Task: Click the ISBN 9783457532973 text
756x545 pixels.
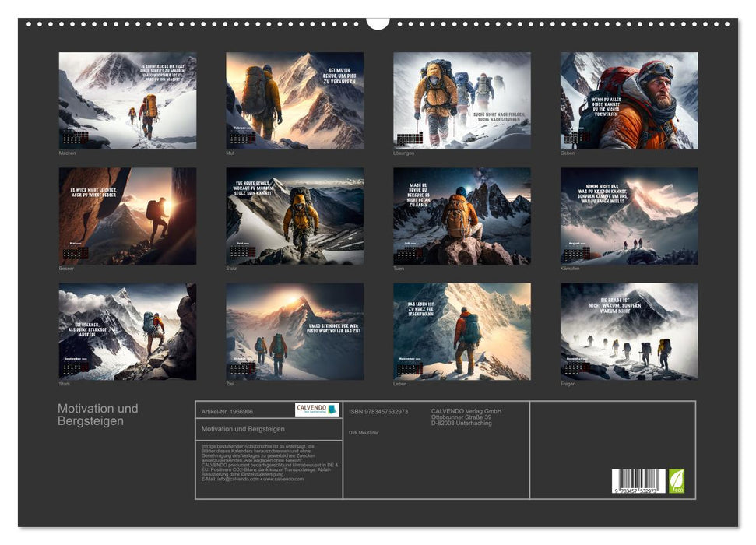Action: click(x=378, y=411)
